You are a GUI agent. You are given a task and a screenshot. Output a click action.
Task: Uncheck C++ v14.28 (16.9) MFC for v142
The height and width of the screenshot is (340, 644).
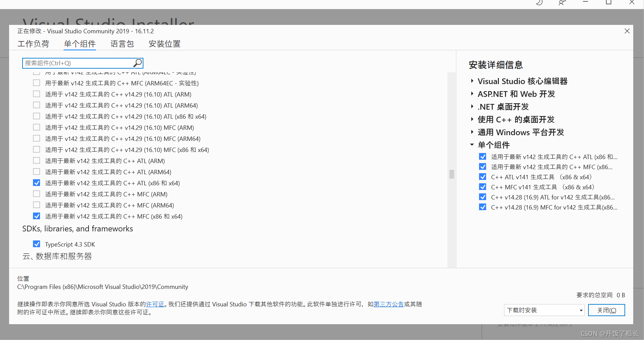click(482, 207)
